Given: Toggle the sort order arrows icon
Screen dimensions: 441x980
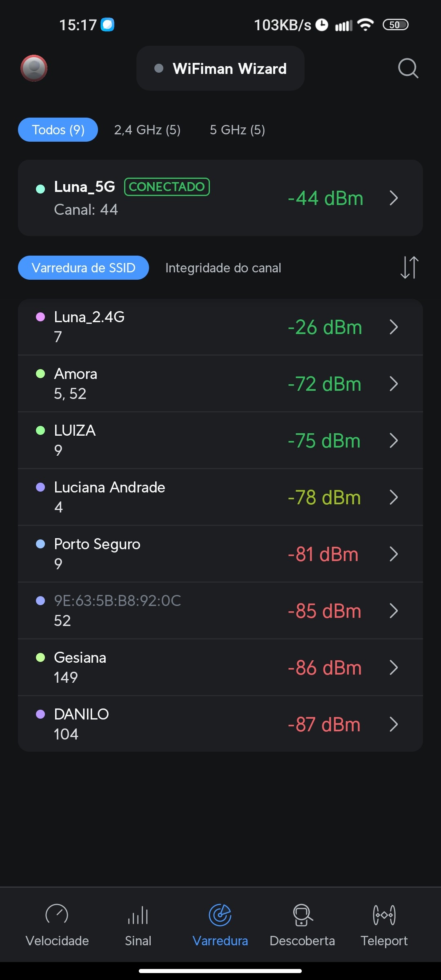Looking at the screenshot, I should [x=409, y=267].
